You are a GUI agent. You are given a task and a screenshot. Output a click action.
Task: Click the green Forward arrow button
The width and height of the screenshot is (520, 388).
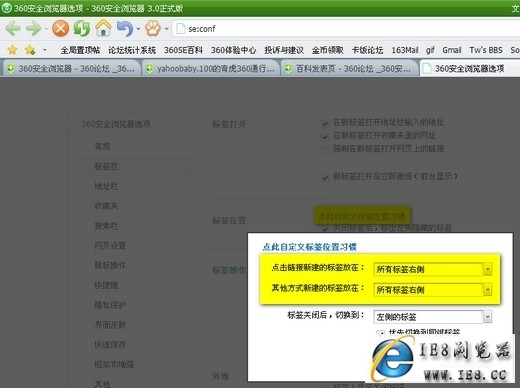click(x=34, y=28)
